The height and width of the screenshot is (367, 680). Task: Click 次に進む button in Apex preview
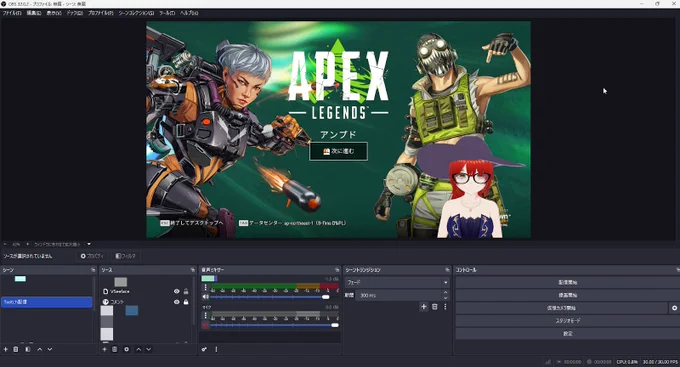click(x=338, y=151)
